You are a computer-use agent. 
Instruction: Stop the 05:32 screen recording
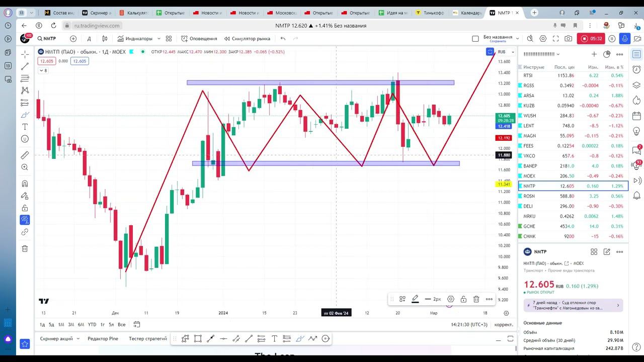point(591,38)
